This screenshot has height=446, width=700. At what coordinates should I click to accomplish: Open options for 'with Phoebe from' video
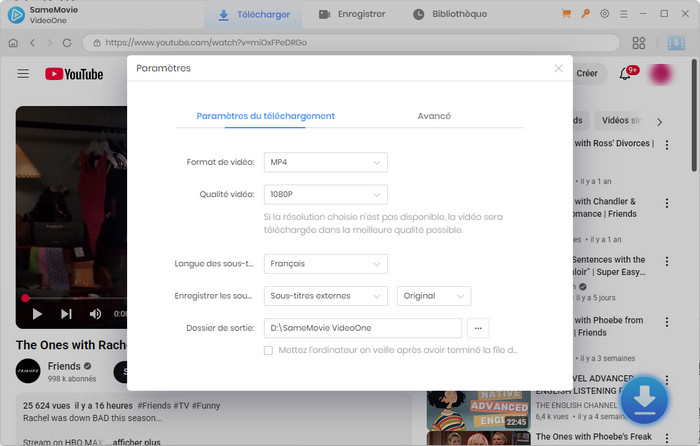(667, 322)
